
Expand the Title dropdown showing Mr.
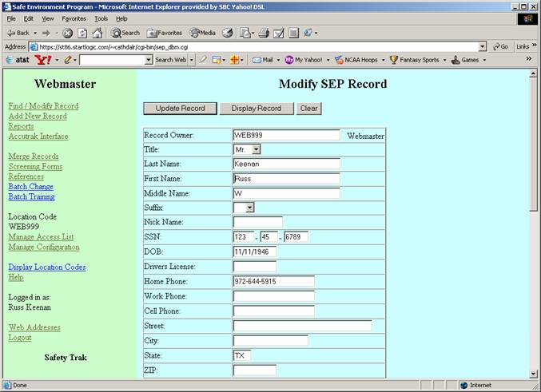(x=256, y=149)
